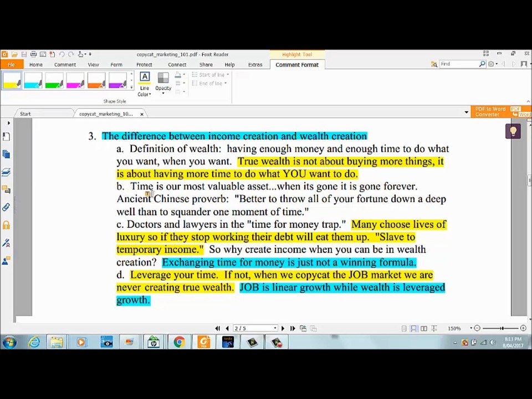Click the Windows Start button
This screenshot has height=399, width=532.
tap(9, 342)
